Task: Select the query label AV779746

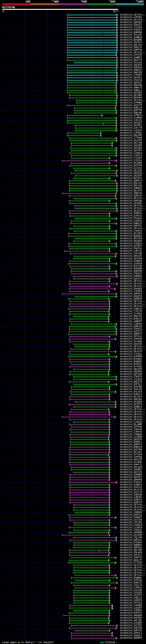Action: click(x=8, y=7)
